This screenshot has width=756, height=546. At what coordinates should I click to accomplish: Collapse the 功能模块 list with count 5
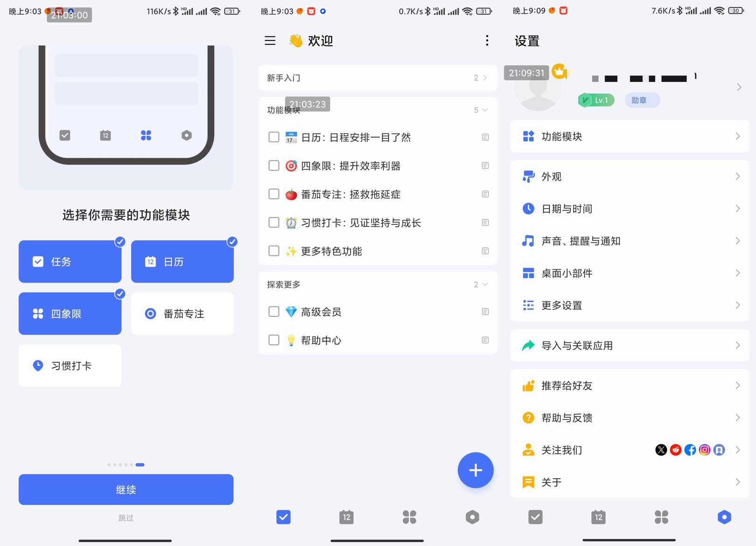point(484,110)
